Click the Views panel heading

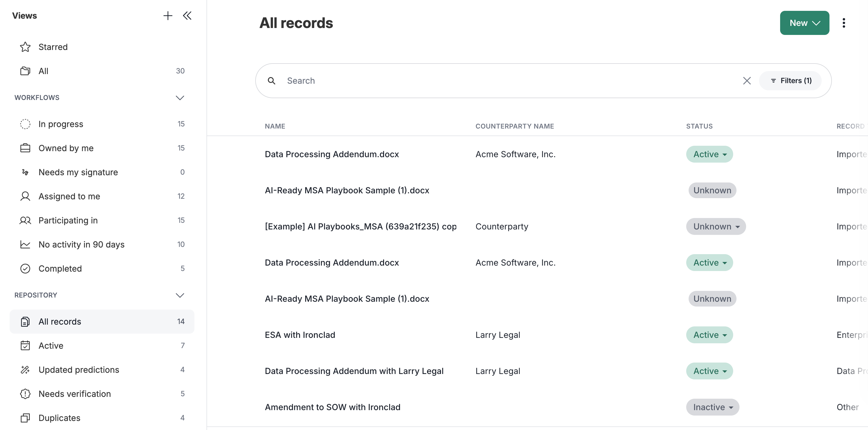[x=25, y=16]
